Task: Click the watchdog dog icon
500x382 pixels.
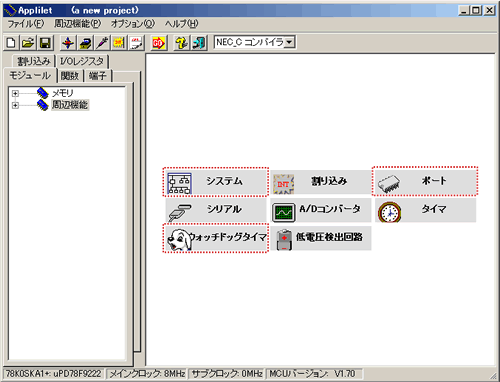Action: (179, 240)
